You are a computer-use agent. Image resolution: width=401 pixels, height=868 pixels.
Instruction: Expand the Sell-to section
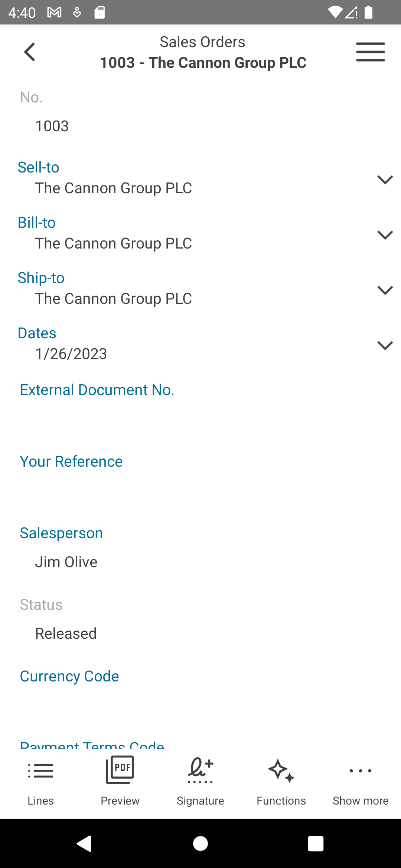pos(385,180)
